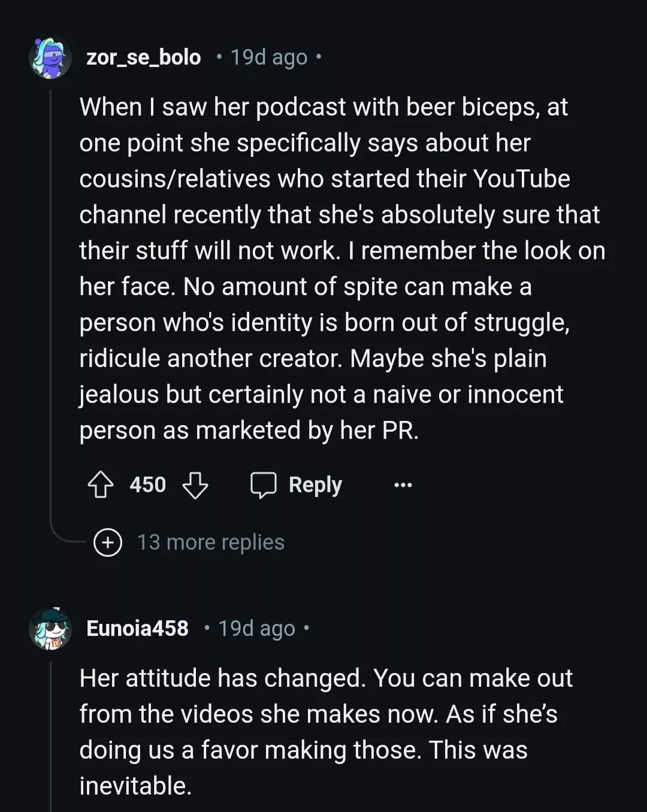Upvote the zor_se_bolo comment

click(x=101, y=484)
